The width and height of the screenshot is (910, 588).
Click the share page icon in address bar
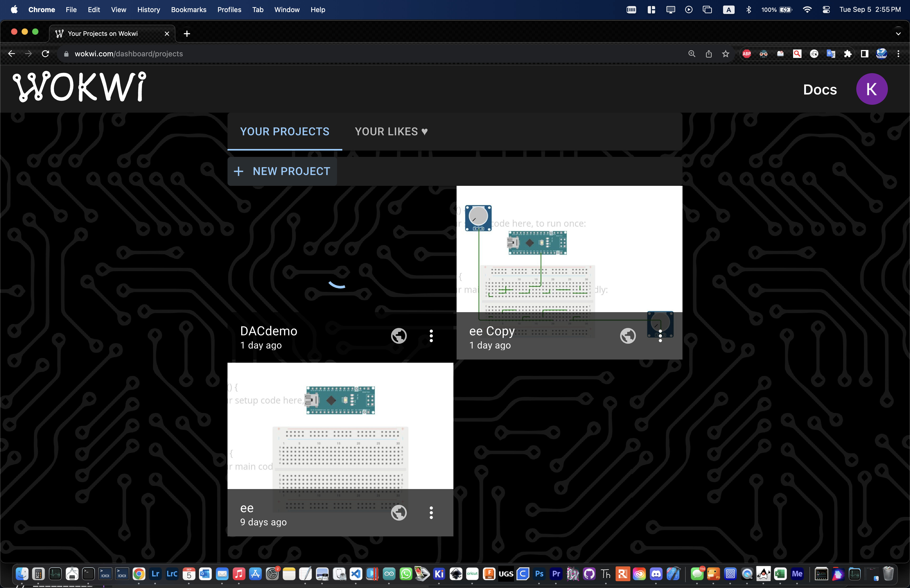pos(709,54)
